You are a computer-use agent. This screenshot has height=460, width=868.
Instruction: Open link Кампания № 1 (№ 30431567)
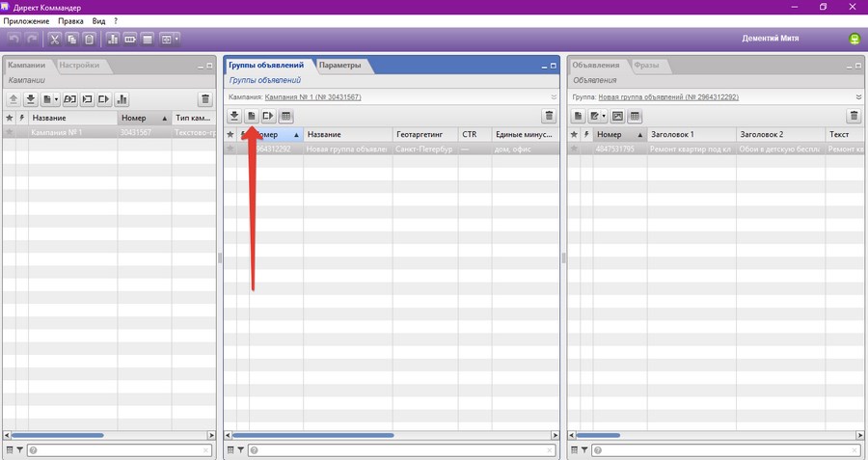(312, 96)
